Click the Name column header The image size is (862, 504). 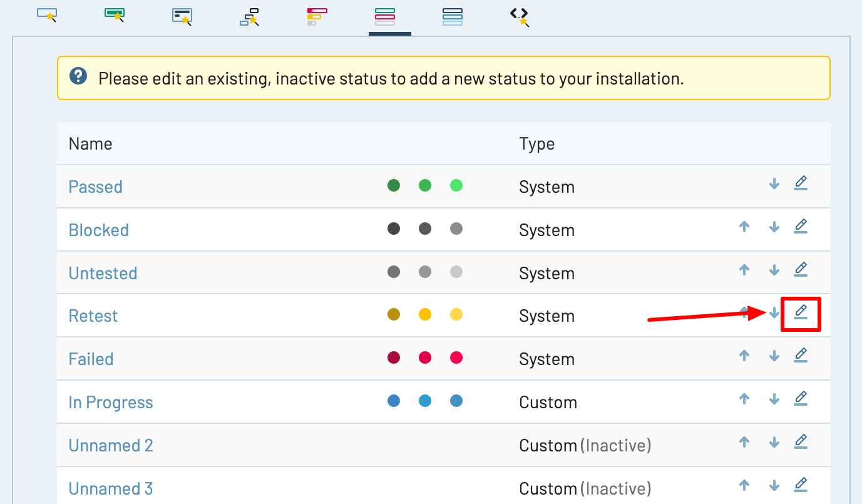pos(91,144)
